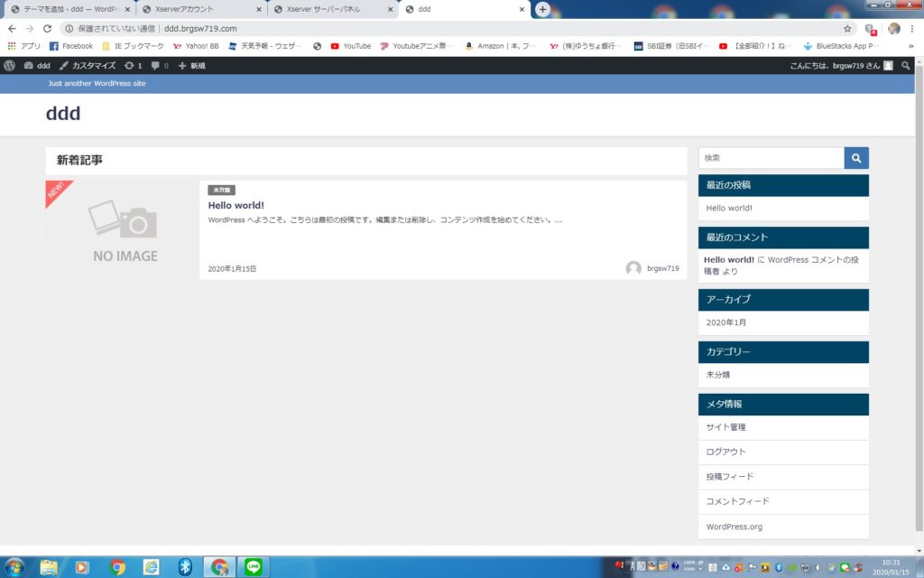Open the Hello world! post title

coord(236,205)
